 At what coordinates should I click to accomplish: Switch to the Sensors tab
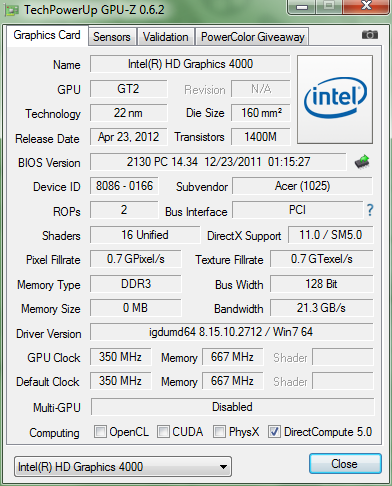[x=112, y=37]
